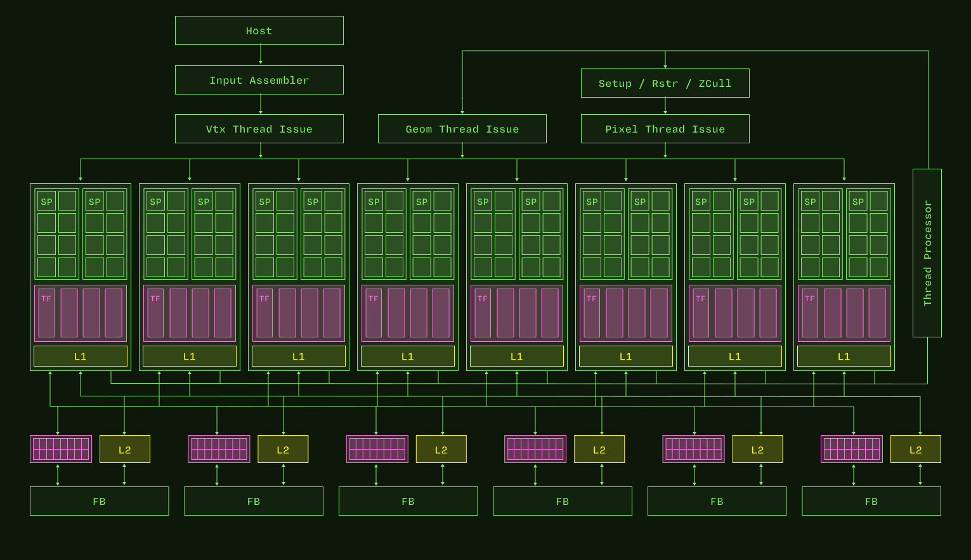Click the rightmost FB block
This screenshot has height=560, width=971.
point(871,501)
